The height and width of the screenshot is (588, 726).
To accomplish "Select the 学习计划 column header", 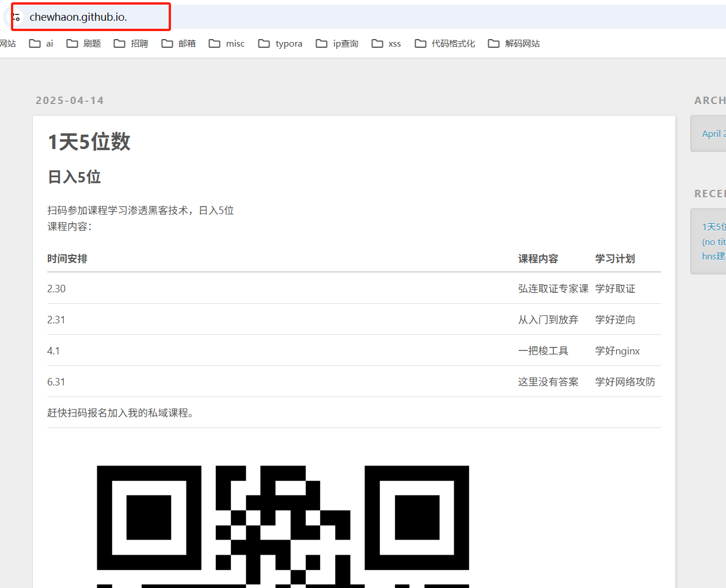I will [x=615, y=259].
